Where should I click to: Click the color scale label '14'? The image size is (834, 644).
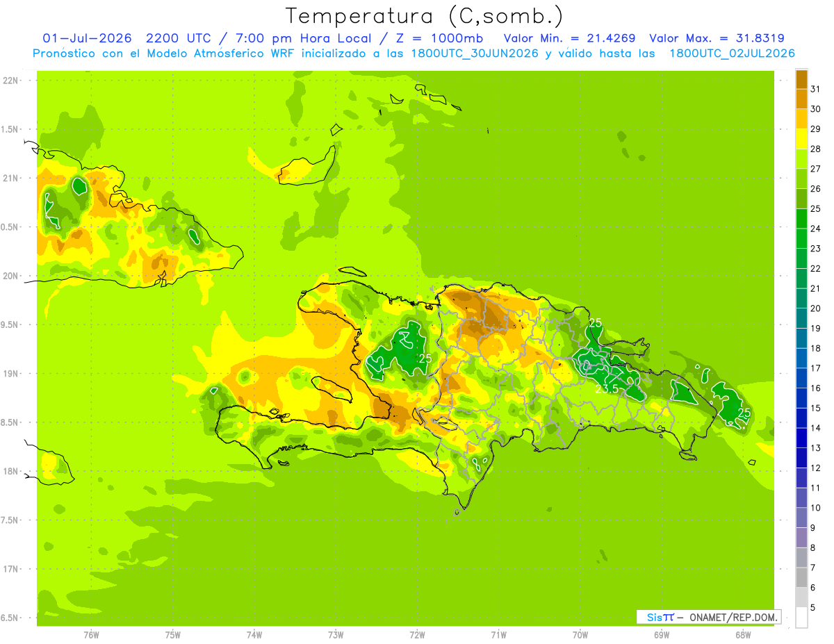coord(815,428)
